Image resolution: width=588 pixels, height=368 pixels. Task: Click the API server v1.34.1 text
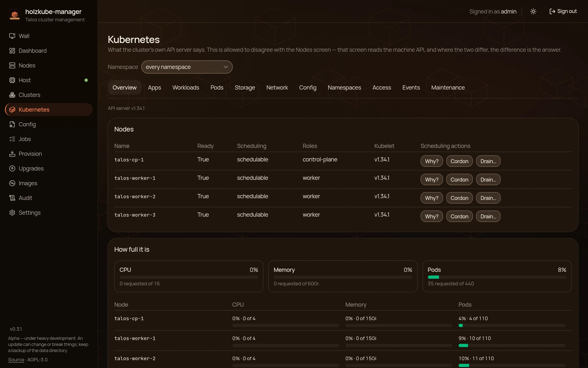[x=126, y=108]
